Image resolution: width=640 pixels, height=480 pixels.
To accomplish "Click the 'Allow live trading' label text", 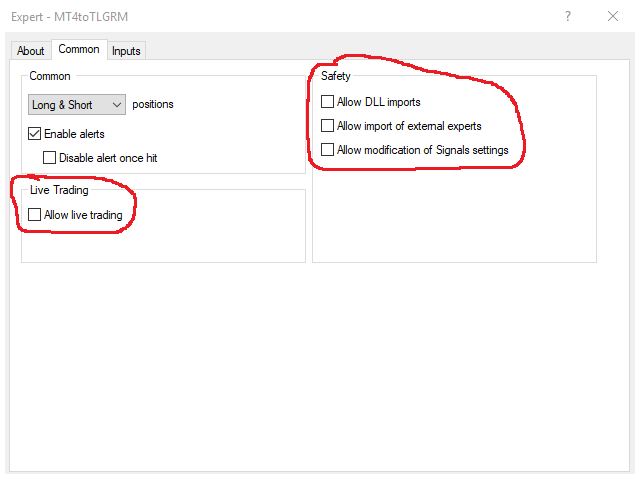I will (x=83, y=214).
